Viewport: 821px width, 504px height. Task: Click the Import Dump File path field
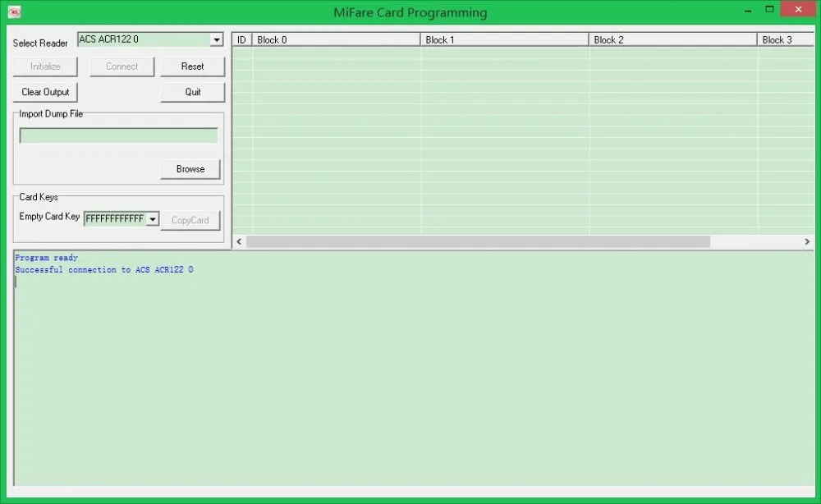[119, 135]
